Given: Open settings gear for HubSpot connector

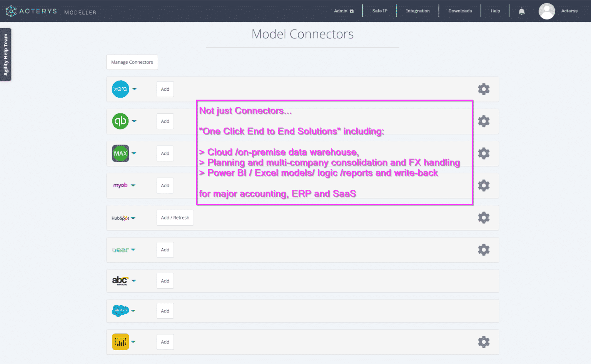Looking at the screenshot, I should (484, 218).
